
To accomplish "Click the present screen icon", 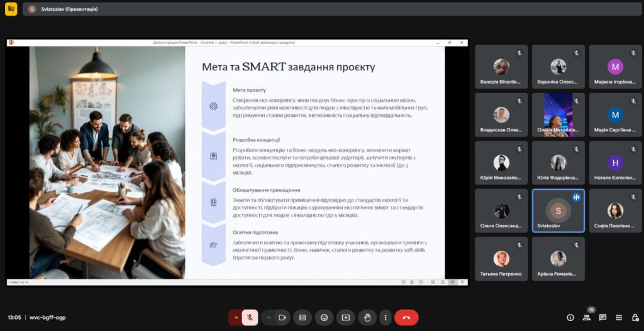I will coord(345,318).
